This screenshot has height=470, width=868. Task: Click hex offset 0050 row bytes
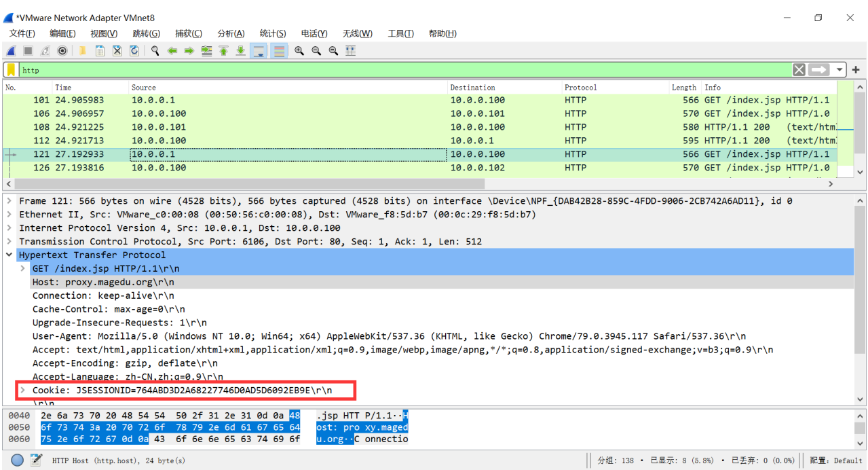pos(170,427)
